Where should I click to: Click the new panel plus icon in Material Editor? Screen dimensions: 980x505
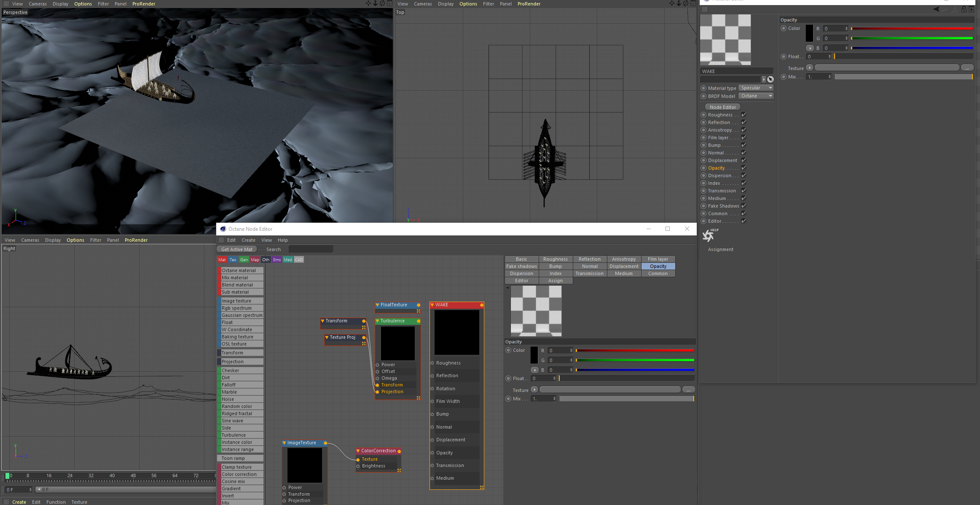point(971,9)
